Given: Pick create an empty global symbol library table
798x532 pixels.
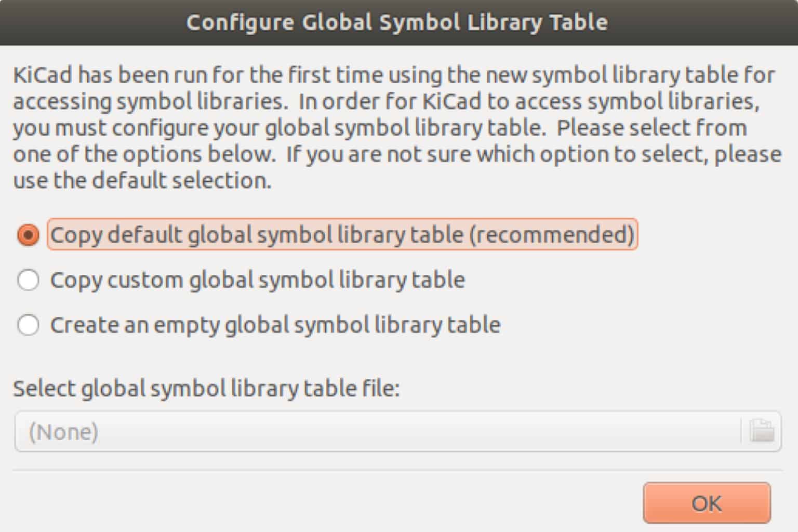Looking at the screenshot, I should pyautogui.click(x=29, y=325).
